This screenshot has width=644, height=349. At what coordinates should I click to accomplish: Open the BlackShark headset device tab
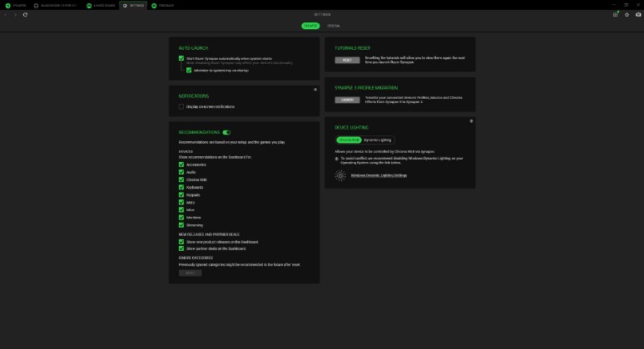(56, 5)
